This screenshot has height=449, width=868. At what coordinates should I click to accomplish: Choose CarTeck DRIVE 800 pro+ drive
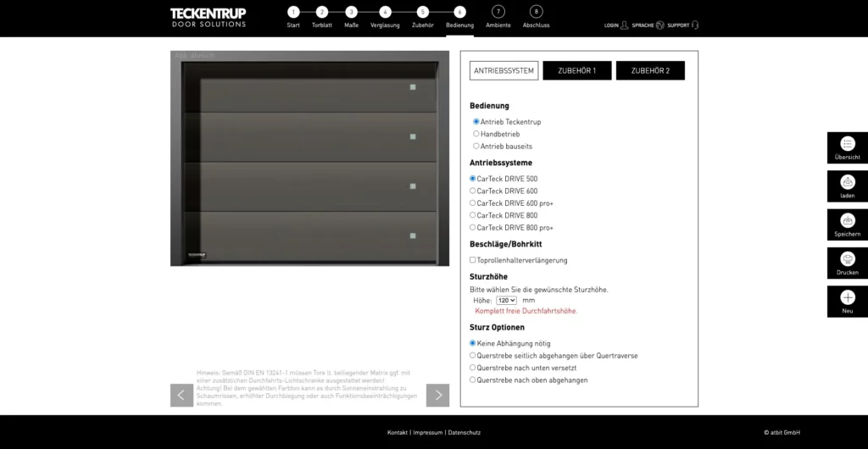tap(473, 227)
